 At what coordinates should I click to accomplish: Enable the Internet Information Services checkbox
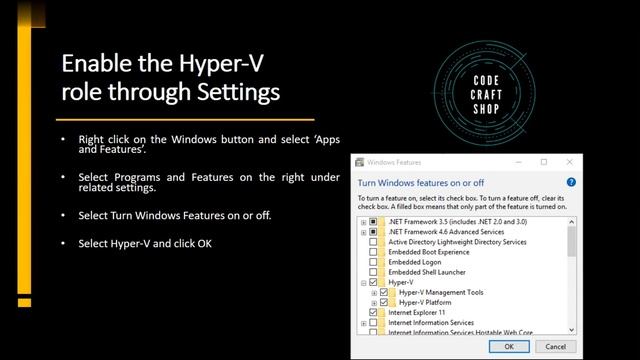pyautogui.click(x=373, y=322)
